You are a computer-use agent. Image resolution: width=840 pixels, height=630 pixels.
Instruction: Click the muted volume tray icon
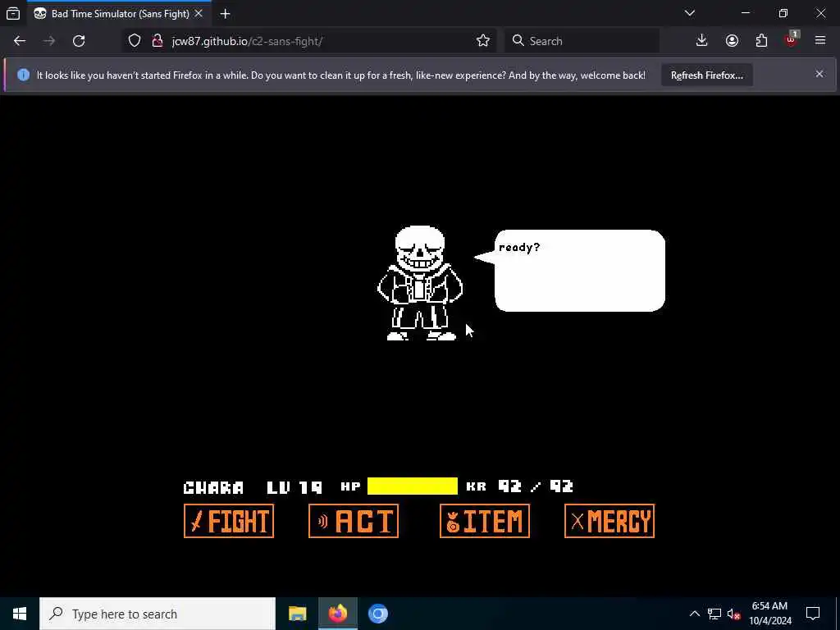point(734,614)
